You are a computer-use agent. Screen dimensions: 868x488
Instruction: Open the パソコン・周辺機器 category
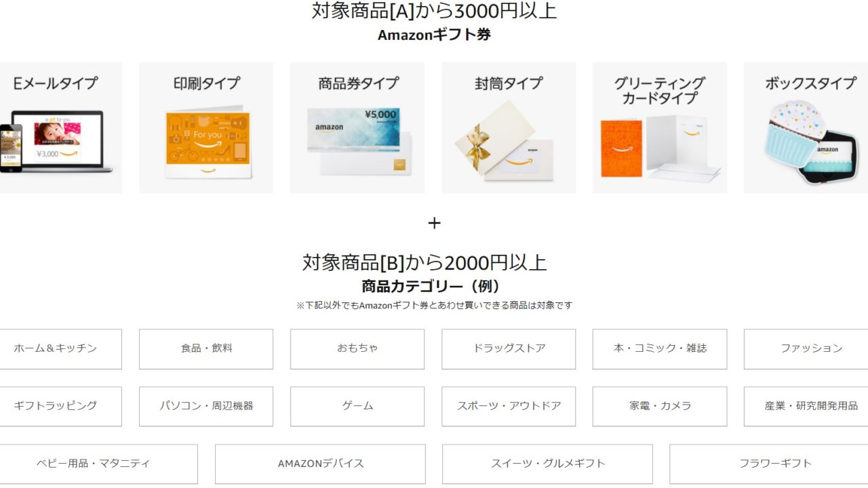coord(206,407)
